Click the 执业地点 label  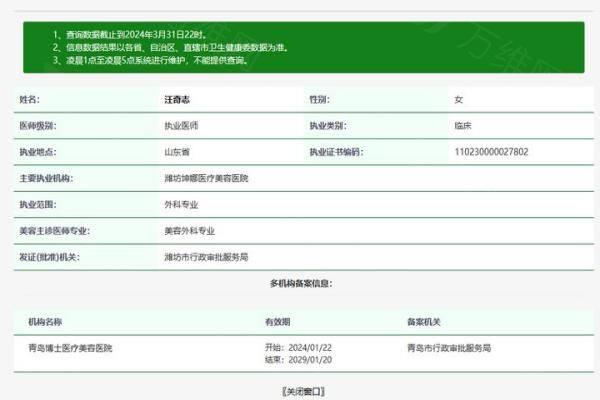(x=38, y=152)
